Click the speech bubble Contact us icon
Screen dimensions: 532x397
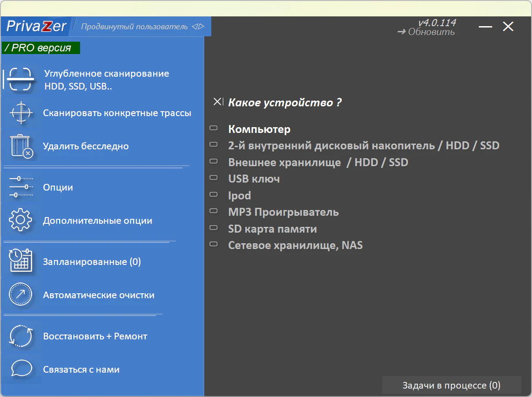pos(21,369)
